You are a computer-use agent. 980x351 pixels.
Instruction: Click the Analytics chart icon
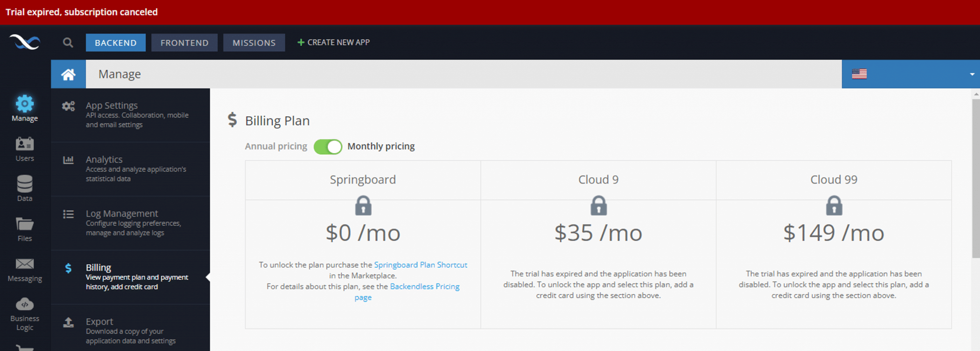tap(68, 160)
